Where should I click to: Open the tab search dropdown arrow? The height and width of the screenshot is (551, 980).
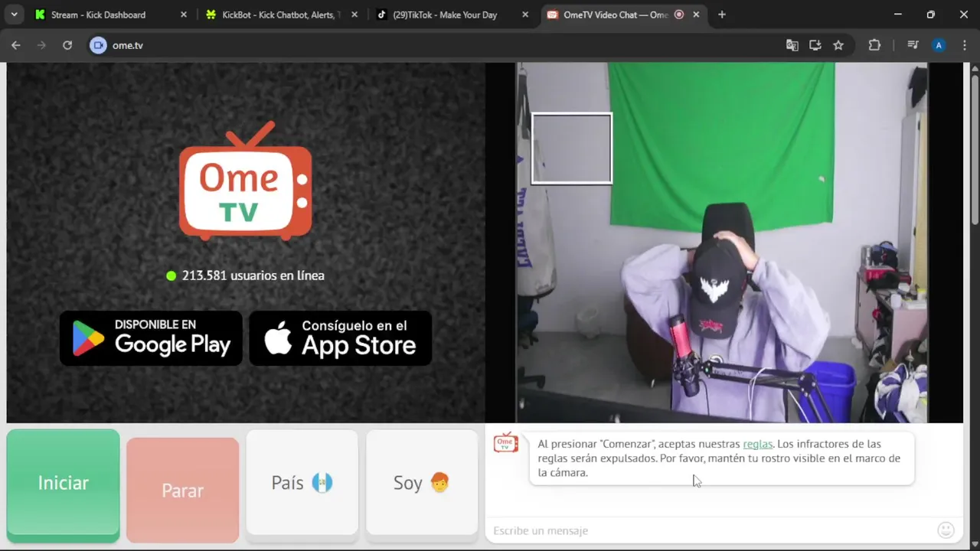pos(14,15)
